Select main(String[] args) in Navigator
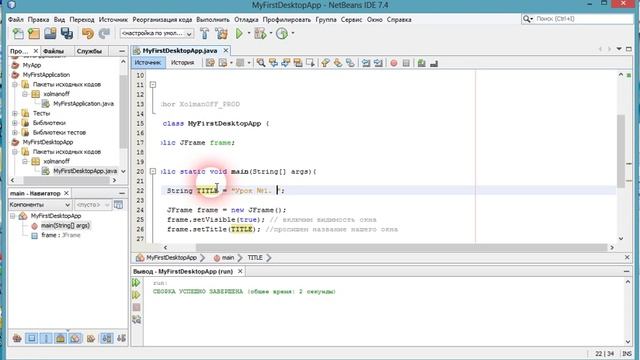The width and height of the screenshot is (640, 360). [65, 225]
